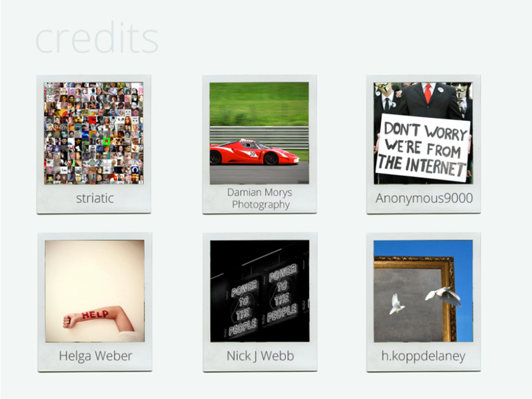Click the credits heading text
The width and height of the screenshot is (532, 399).
coord(97,38)
